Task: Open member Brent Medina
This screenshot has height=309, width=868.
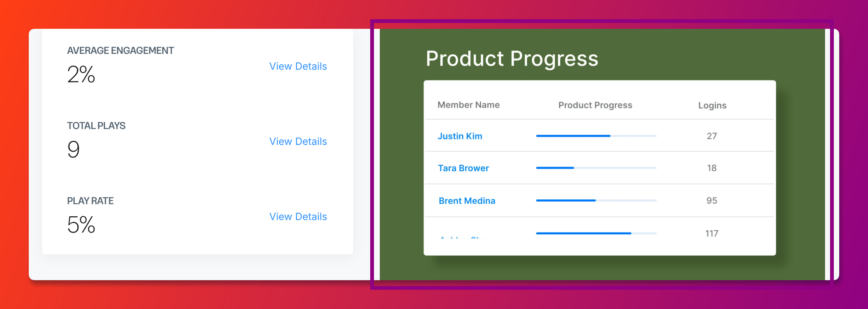Action: click(x=467, y=201)
